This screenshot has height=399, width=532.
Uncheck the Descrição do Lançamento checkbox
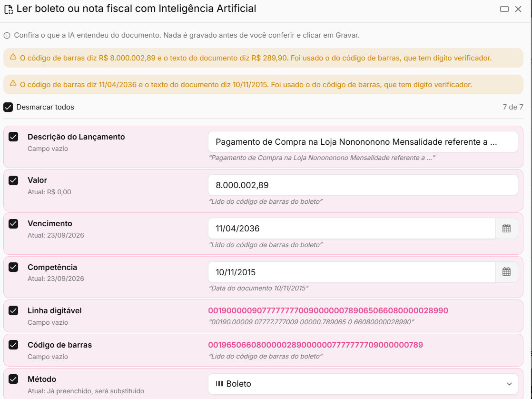(13, 137)
